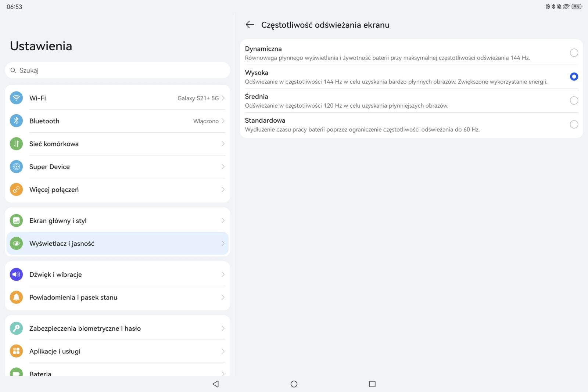Select the Dynamiczna refresh rate radio button
This screenshot has width=588, height=392.
tap(574, 53)
